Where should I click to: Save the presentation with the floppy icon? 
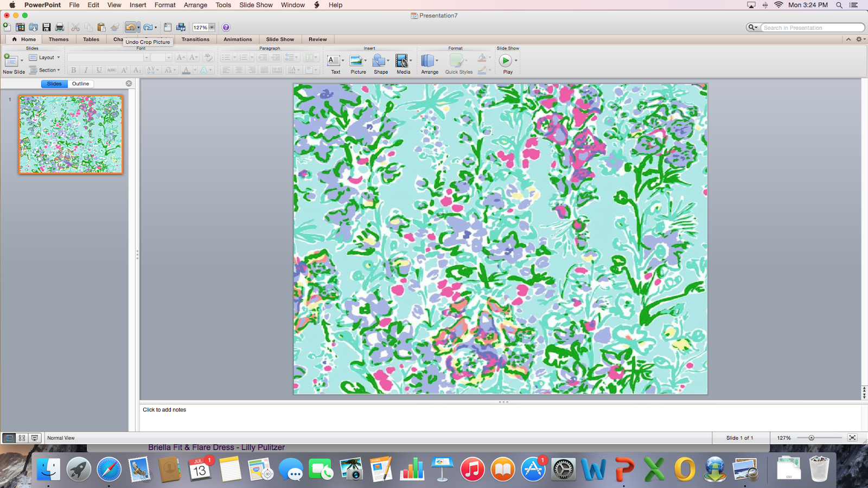pyautogui.click(x=47, y=27)
